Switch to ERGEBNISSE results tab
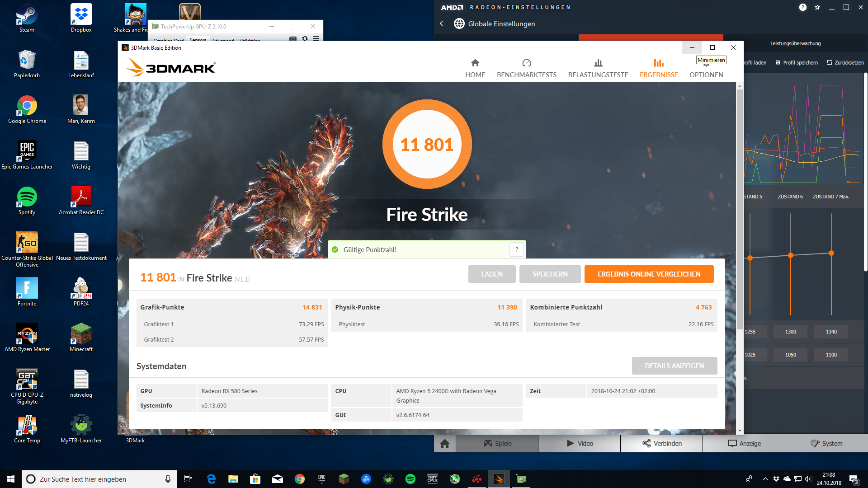This screenshot has width=868, height=488. tap(658, 68)
